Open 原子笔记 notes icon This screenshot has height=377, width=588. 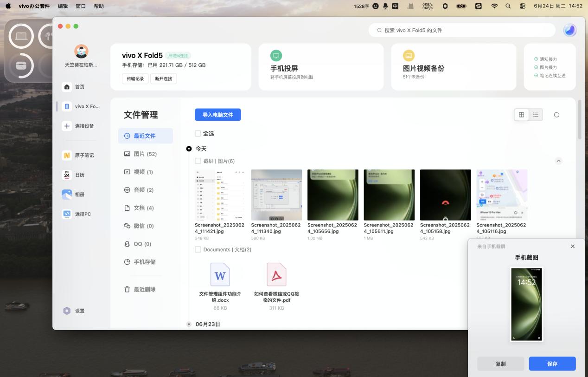[67, 155]
